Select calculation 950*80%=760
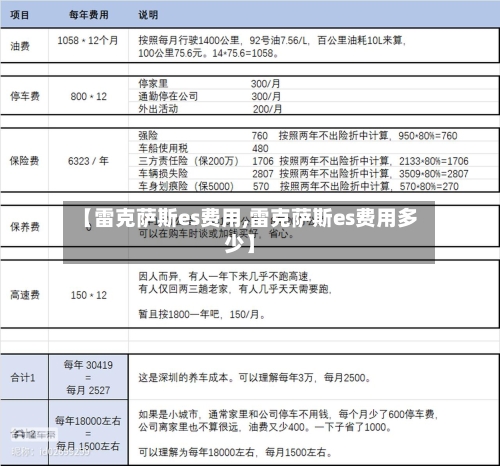This screenshot has height=466, width=500. pyautogui.click(x=428, y=136)
